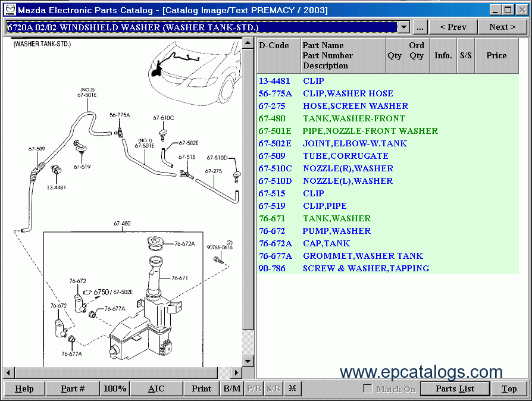532x401 pixels.
Task: Select the 13-4481 CLIP row
Action: click(x=388, y=81)
